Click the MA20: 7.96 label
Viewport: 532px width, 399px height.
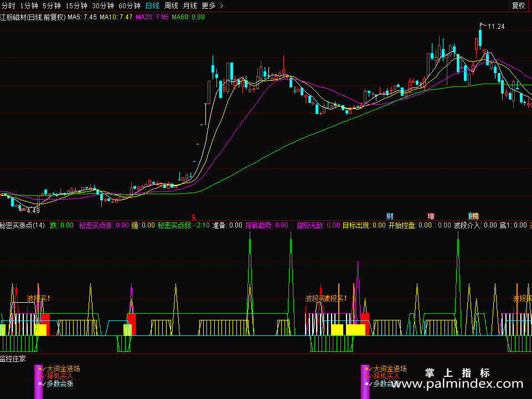(x=152, y=17)
